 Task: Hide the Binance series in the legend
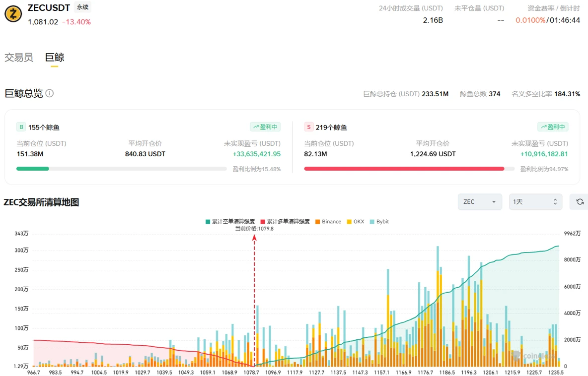[328, 222]
